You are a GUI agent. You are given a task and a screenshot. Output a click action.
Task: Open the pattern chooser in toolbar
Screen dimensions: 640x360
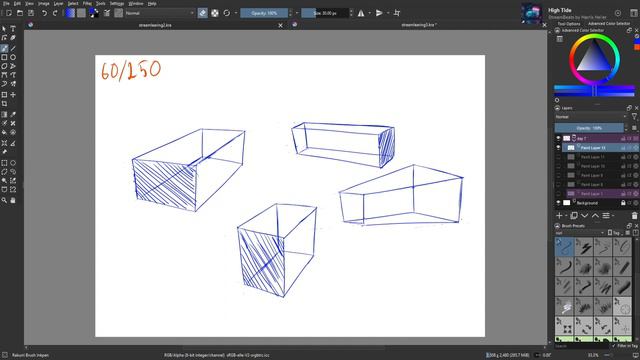click(81, 13)
